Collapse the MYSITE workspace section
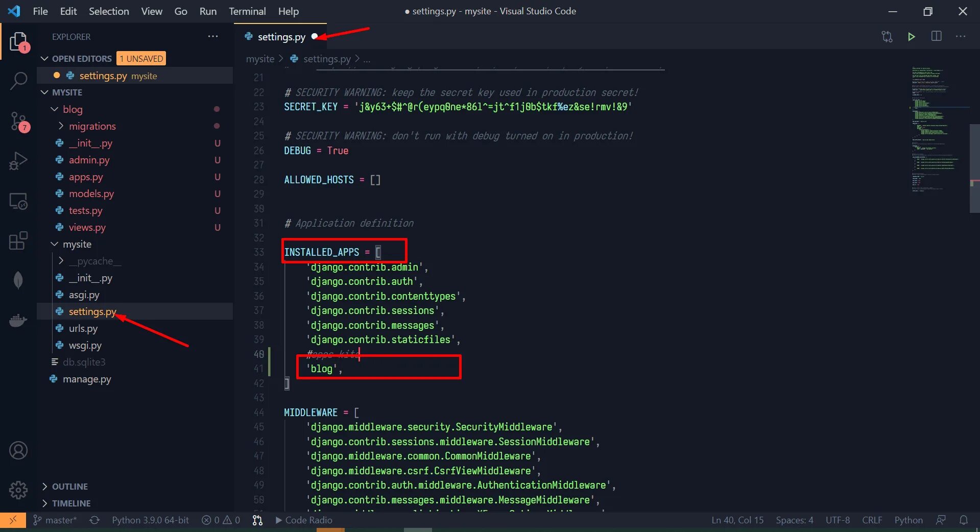This screenshot has width=980, height=532. click(x=44, y=92)
